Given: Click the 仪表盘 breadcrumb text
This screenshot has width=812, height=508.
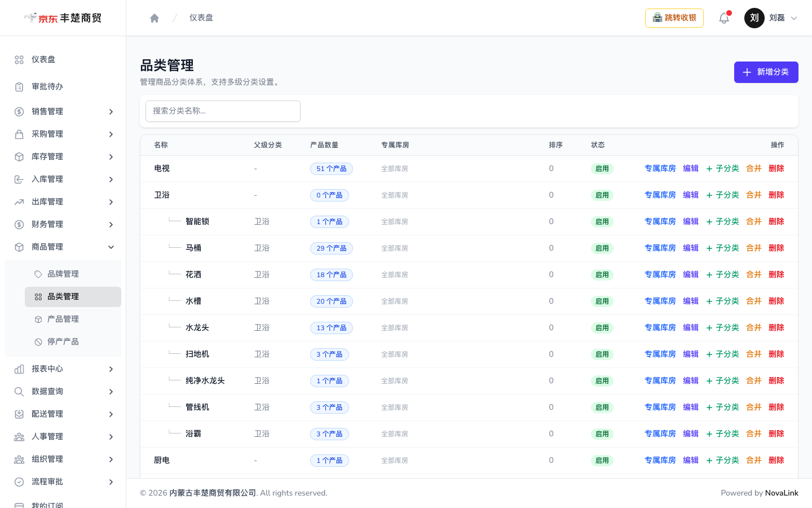Looking at the screenshot, I should pyautogui.click(x=201, y=18).
